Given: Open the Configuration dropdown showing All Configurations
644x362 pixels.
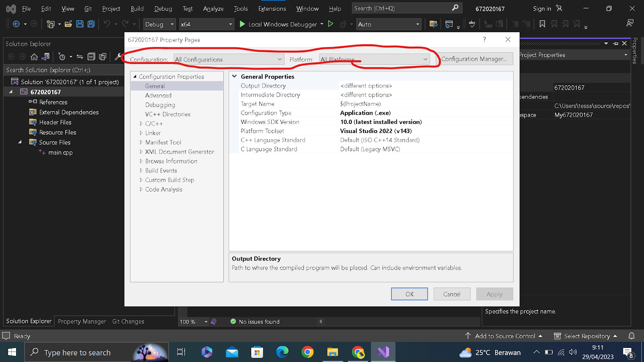Looking at the screenshot, I should [229, 59].
